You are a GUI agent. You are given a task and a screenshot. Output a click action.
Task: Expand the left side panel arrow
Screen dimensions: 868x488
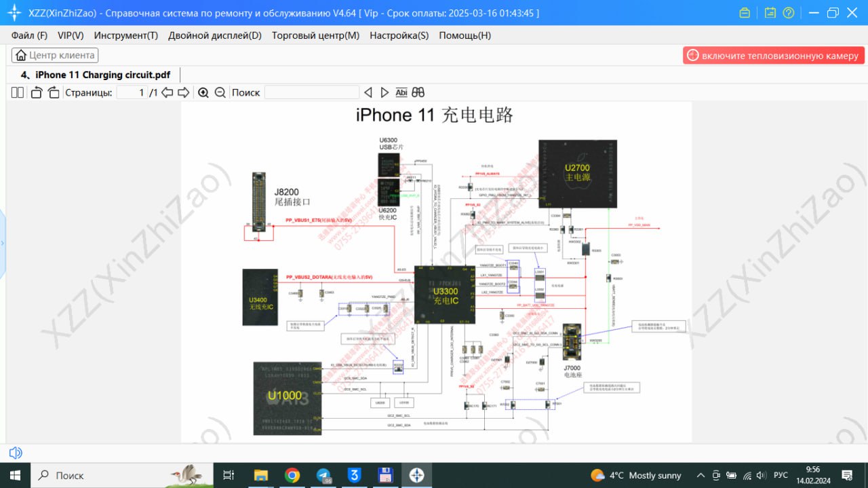(2, 242)
